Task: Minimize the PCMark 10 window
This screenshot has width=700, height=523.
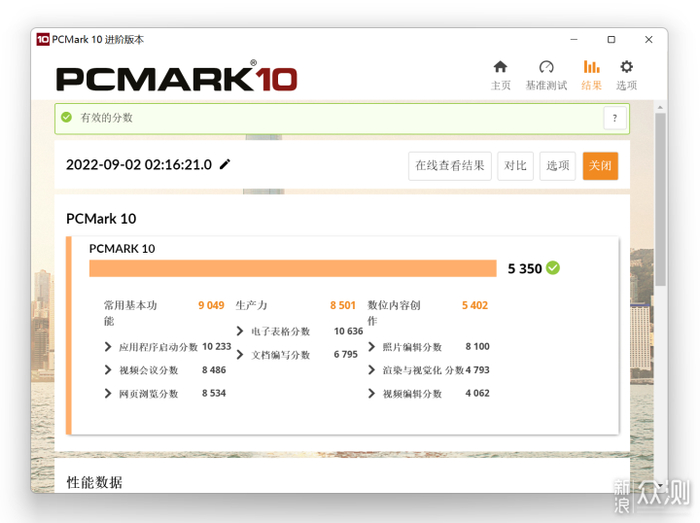Action: pos(574,40)
